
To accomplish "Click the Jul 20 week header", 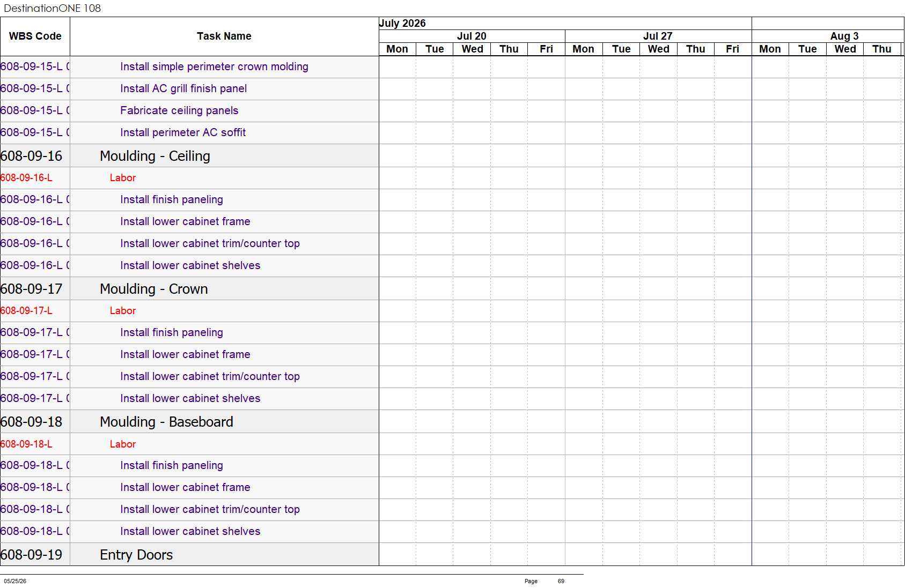I will pyautogui.click(x=472, y=36).
